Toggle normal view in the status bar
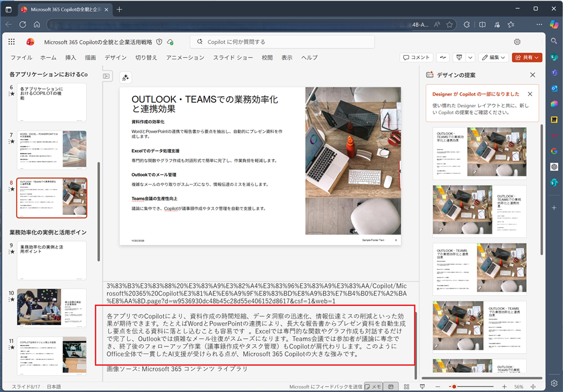 pyautogui.click(x=390, y=386)
